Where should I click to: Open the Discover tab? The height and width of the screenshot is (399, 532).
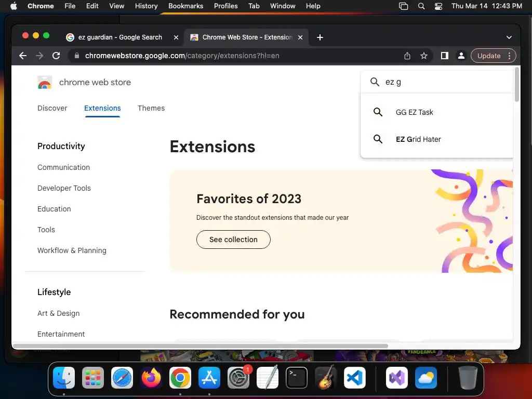[x=52, y=108]
